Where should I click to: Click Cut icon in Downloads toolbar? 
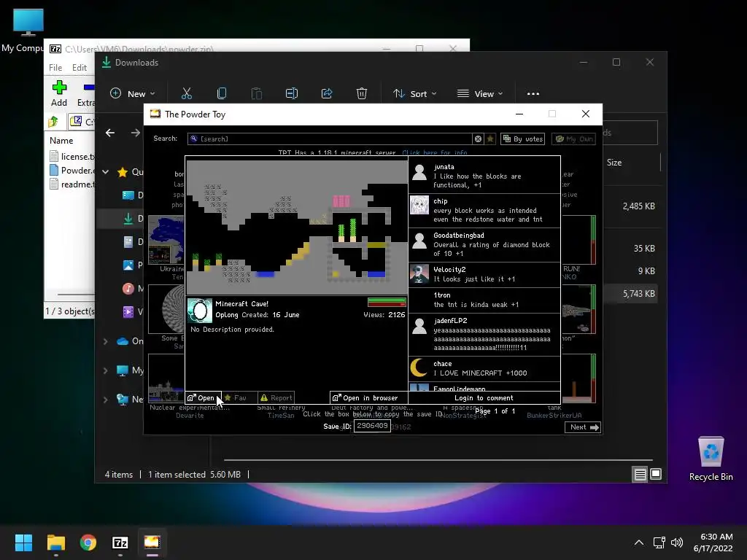(x=186, y=94)
